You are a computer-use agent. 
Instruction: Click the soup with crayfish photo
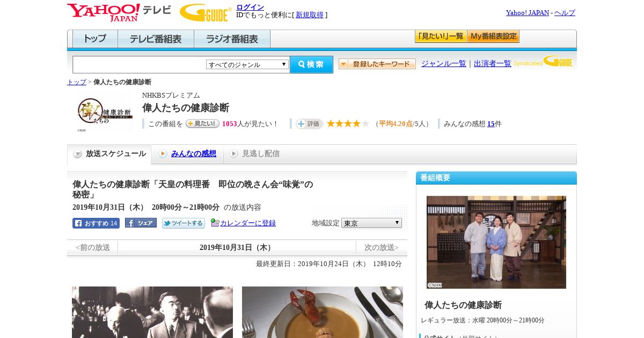click(323, 312)
